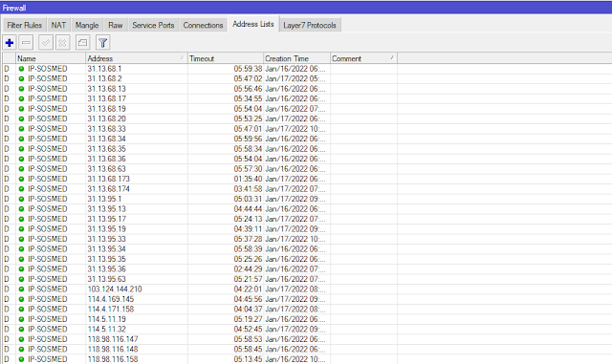Viewport: 612px width, 364px height.
Task: Click address 31.13.68.173
Action: tap(108, 179)
